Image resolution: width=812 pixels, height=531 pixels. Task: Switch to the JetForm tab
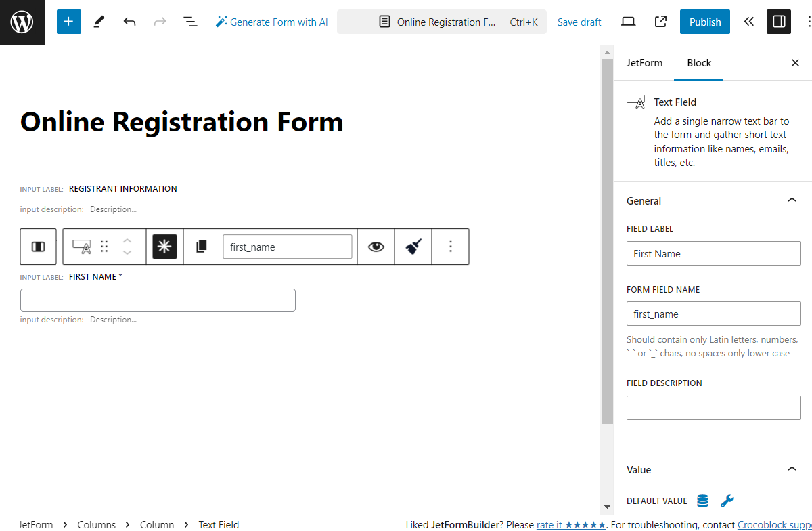tap(644, 63)
